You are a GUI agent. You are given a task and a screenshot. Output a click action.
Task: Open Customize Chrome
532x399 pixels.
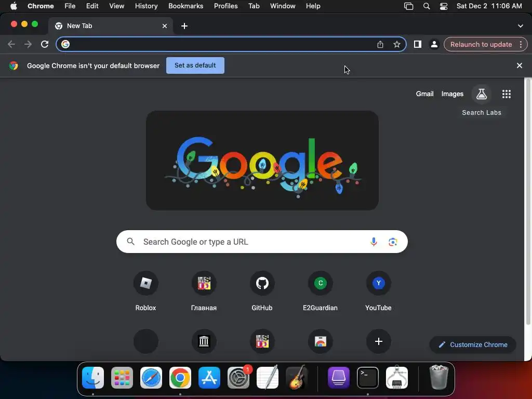click(473, 345)
